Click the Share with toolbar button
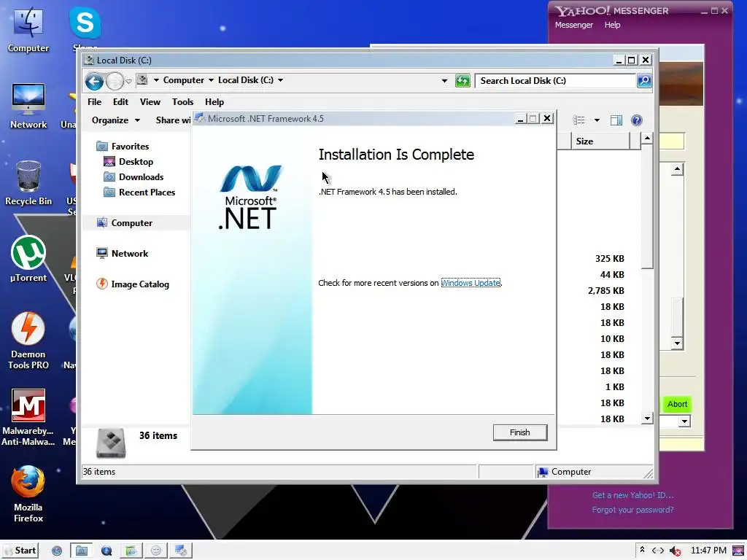This screenshot has width=747, height=560. pos(173,120)
